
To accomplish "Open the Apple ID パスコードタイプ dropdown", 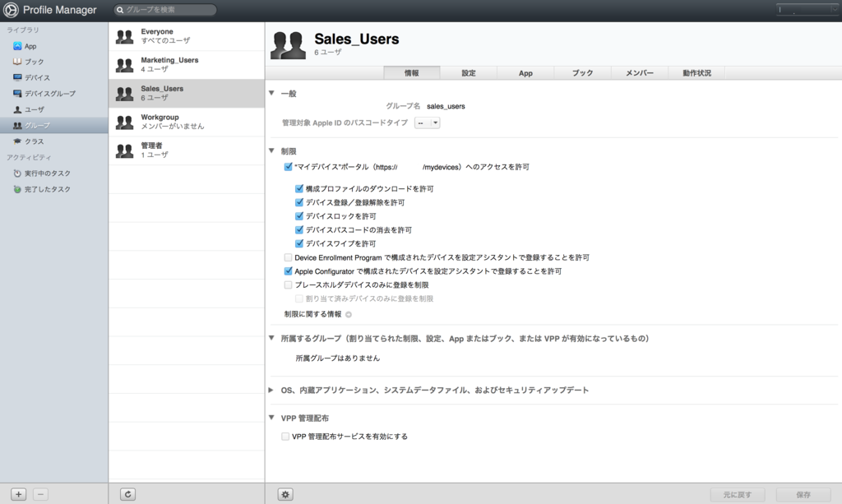I will pyautogui.click(x=428, y=123).
